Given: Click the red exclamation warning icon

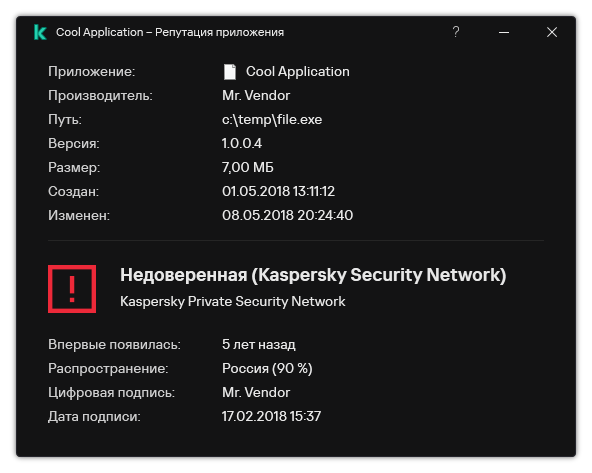Looking at the screenshot, I should pyautogui.click(x=72, y=289).
